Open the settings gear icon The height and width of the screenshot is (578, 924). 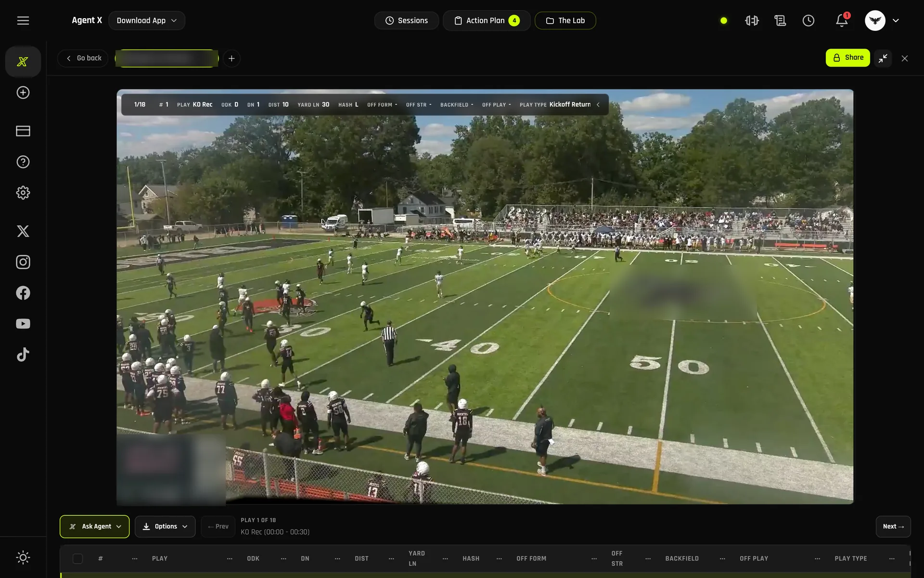(23, 193)
